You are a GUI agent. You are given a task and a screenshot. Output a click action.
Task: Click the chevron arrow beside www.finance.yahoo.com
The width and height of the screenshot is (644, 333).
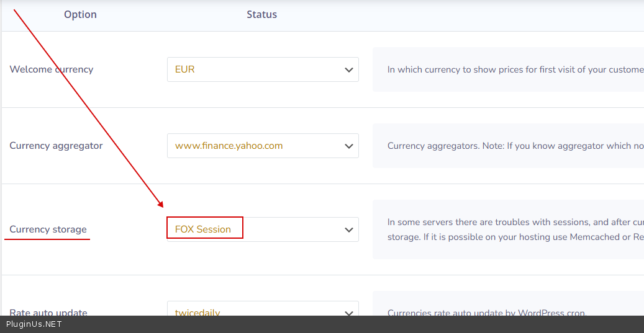[349, 146]
